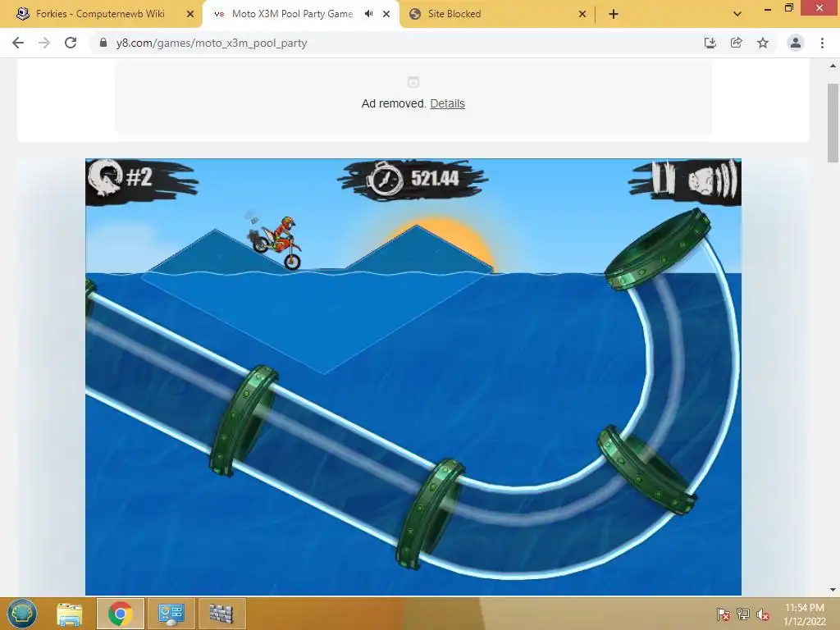Click the install app icon in address bar
This screenshot has height=630, width=840.
710,43
